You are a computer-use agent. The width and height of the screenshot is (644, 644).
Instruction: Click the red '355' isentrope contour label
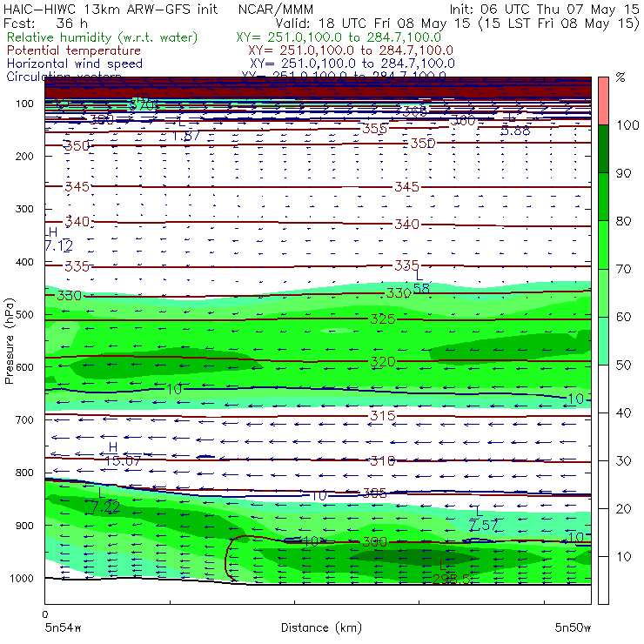click(374, 129)
